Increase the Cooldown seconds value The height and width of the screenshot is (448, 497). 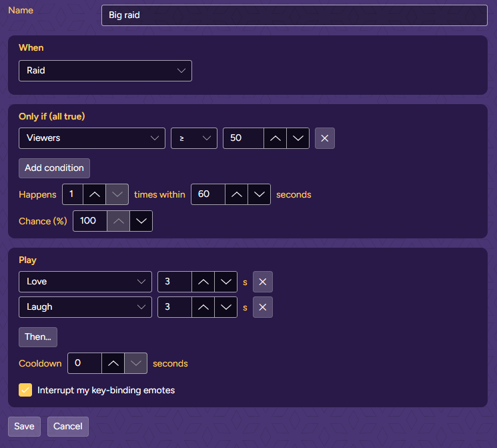[x=113, y=363]
